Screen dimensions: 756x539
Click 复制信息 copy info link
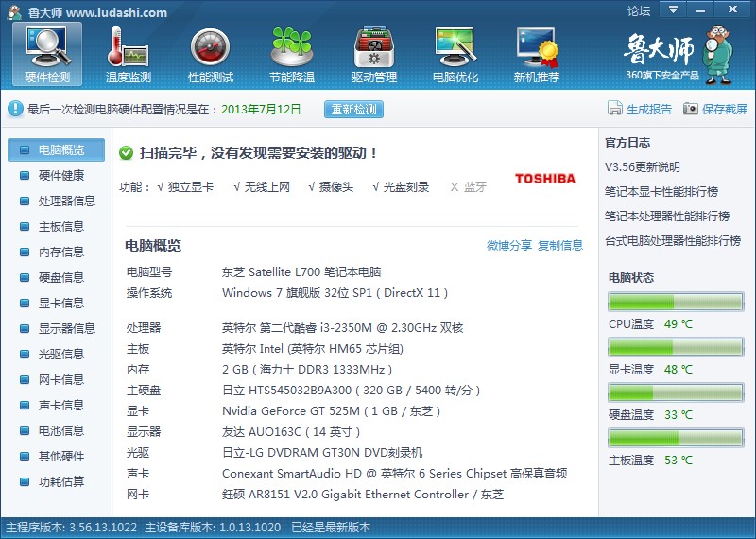tap(560, 245)
